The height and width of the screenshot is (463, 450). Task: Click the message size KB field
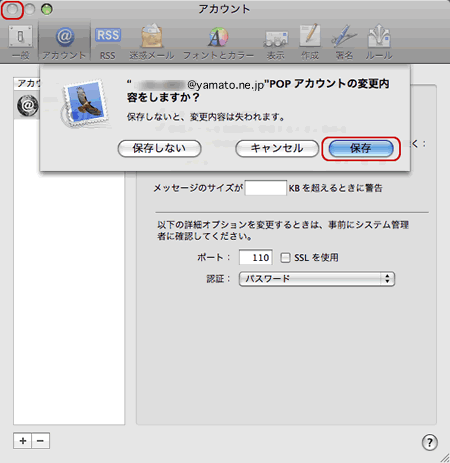pyautogui.click(x=266, y=188)
